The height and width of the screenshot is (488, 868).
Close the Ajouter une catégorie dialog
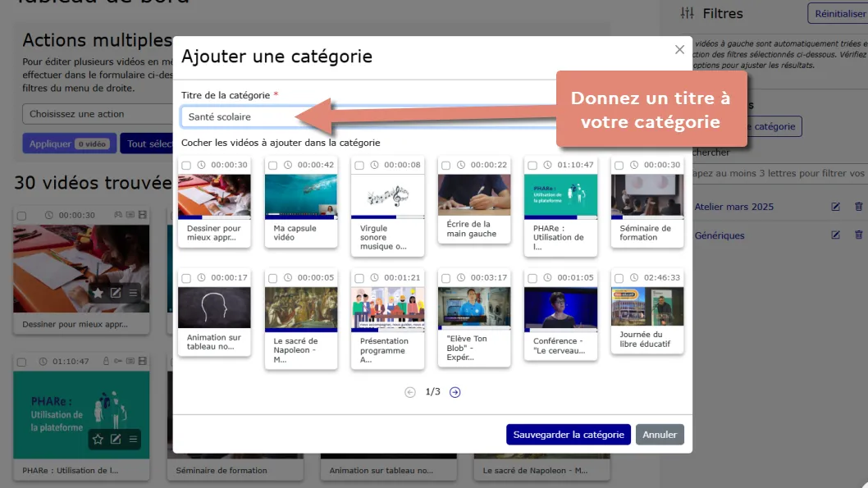point(679,50)
